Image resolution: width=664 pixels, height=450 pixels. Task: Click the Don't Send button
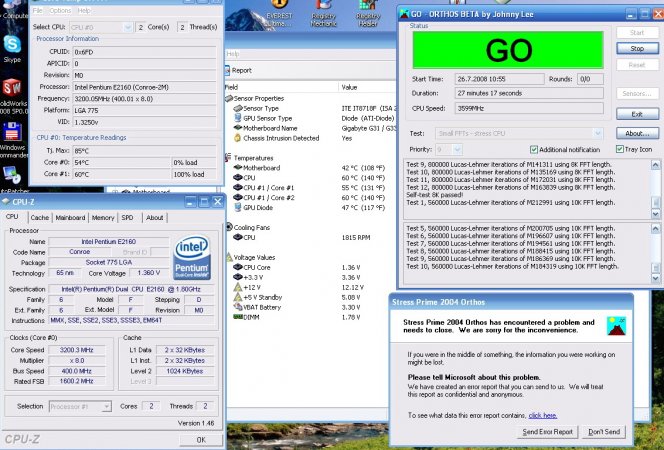[604, 432]
